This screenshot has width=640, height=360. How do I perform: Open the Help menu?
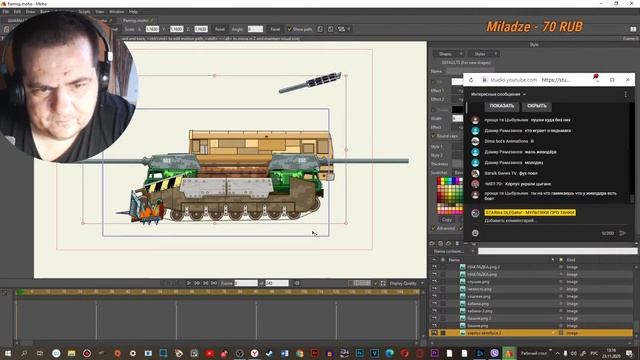[x=133, y=12]
